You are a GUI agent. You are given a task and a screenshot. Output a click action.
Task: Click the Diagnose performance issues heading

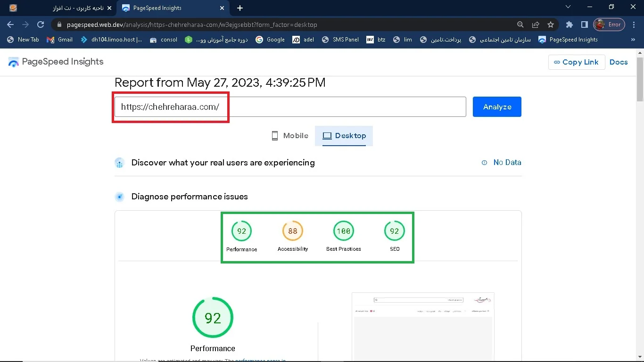(190, 197)
